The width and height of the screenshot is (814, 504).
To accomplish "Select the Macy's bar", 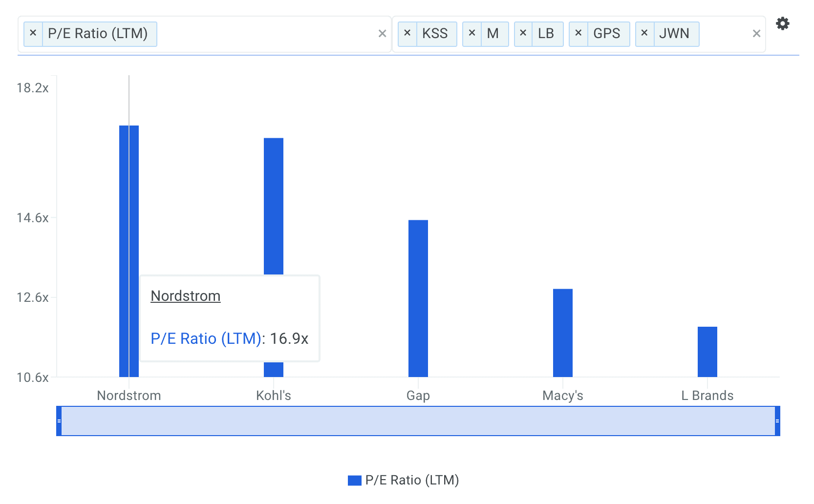I will (x=562, y=333).
